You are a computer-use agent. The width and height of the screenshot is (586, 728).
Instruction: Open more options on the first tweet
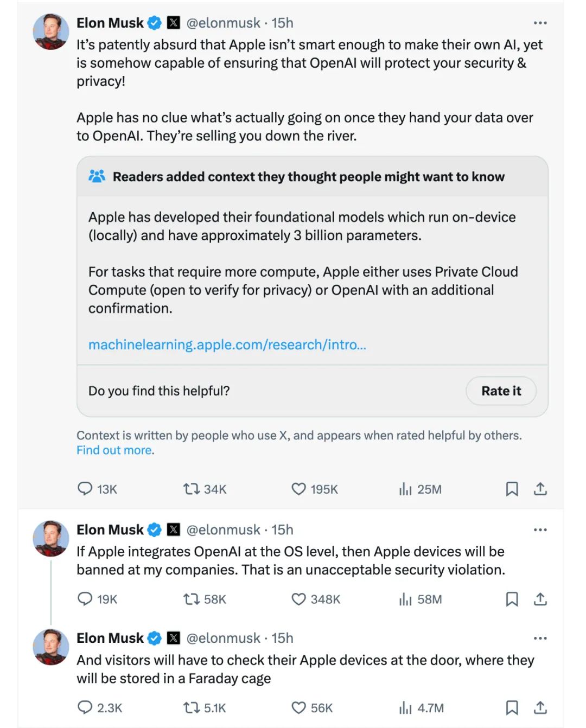pos(540,23)
